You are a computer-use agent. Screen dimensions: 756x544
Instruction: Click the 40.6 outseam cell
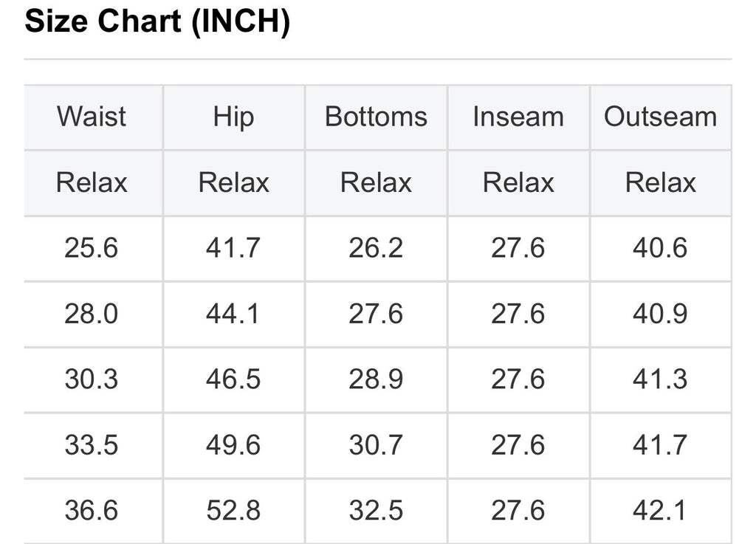(660, 248)
